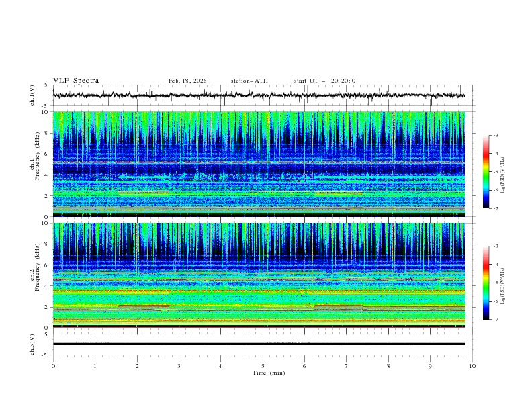
Task: Select the "start UT = 20:20:0" label
Action: click(x=324, y=81)
